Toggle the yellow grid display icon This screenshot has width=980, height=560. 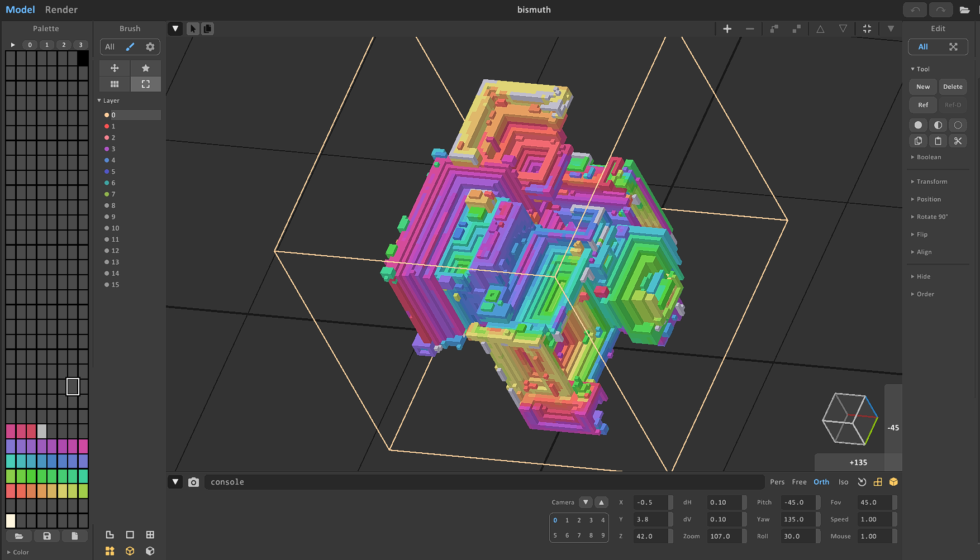[x=878, y=482]
